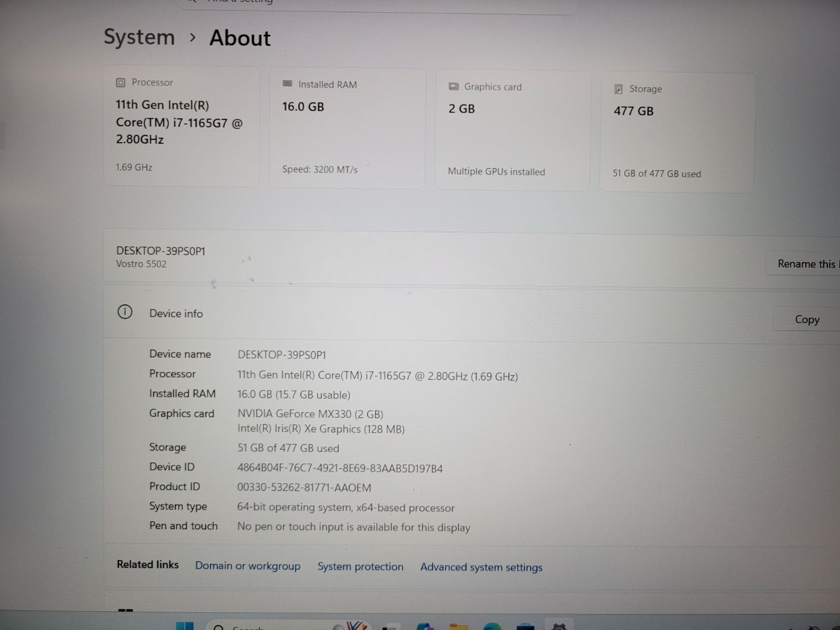Open the Graphics card 2 GB card
The width and height of the screenshot is (840, 630).
click(512, 130)
